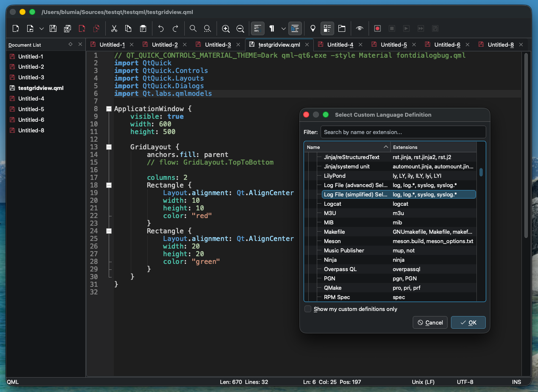Click the Save All toolbar icon
The width and height of the screenshot is (538, 392).
tap(68, 28)
